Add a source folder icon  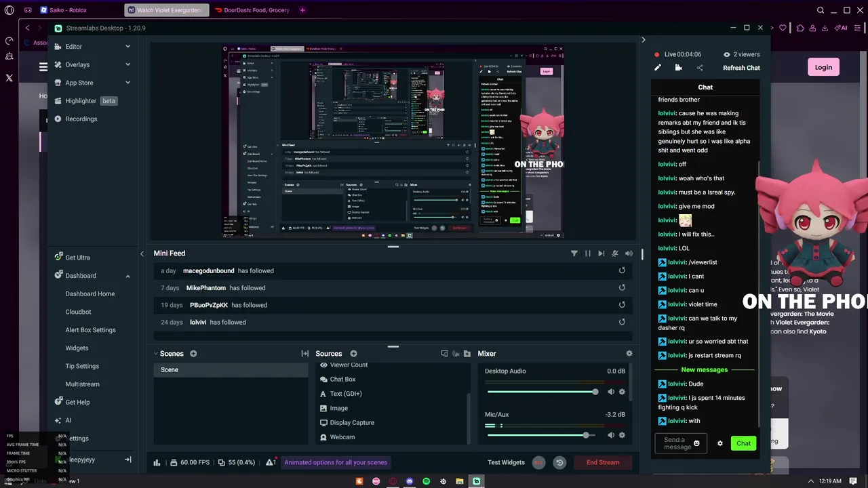tap(467, 354)
